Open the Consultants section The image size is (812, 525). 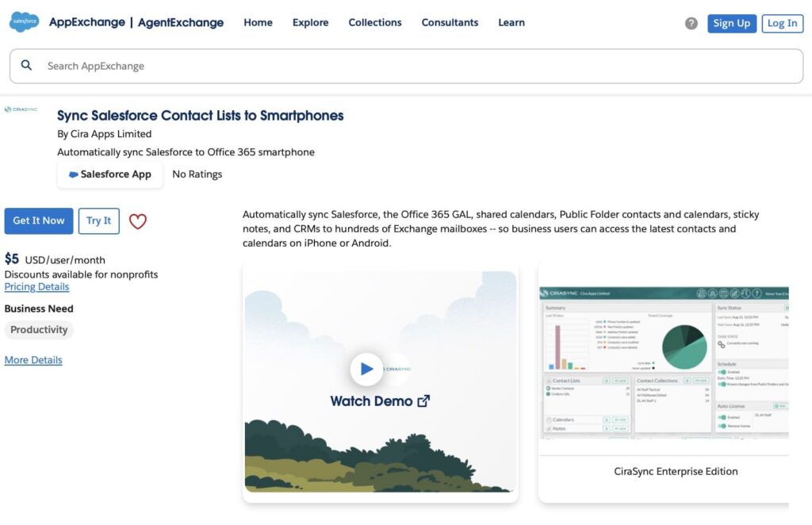(x=450, y=22)
